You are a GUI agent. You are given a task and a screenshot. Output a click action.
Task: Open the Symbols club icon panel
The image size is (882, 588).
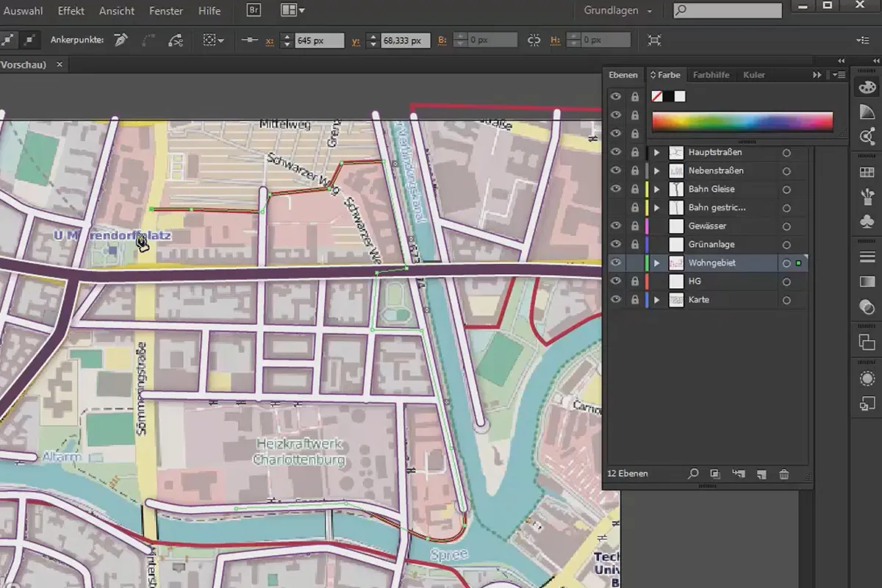(x=867, y=221)
